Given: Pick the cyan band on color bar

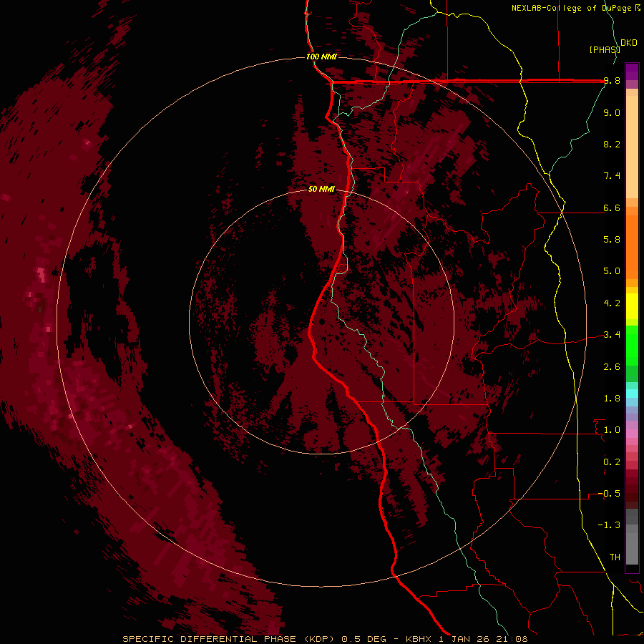Looking at the screenshot, I should tap(632, 393).
